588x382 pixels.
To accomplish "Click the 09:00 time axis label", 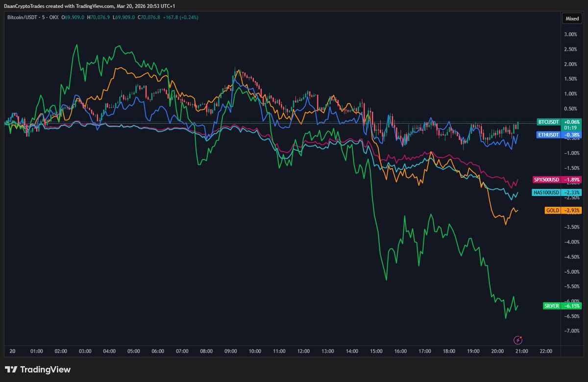I will click(230, 352).
